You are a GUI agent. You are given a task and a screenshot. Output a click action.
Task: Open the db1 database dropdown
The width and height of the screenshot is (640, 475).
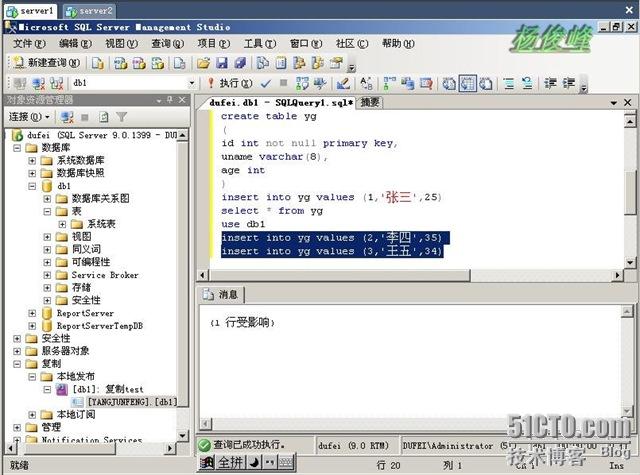[x=191, y=83]
